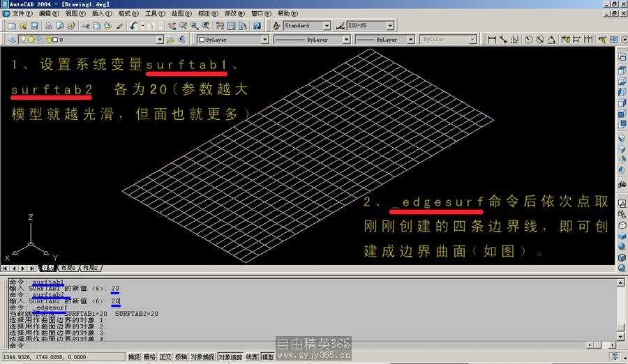Click the Linear Dimension tool icon
This screenshot has height=364, width=628.
coord(492,40)
